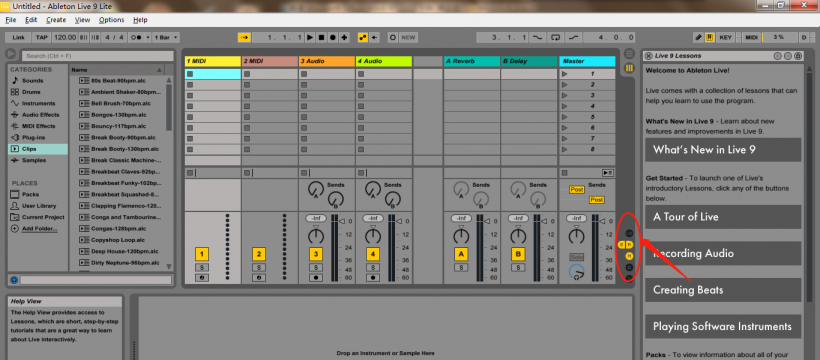The width and height of the screenshot is (820, 360).
Task: Open metronome settings dropdown arrow
Action: [x=148, y=38]
